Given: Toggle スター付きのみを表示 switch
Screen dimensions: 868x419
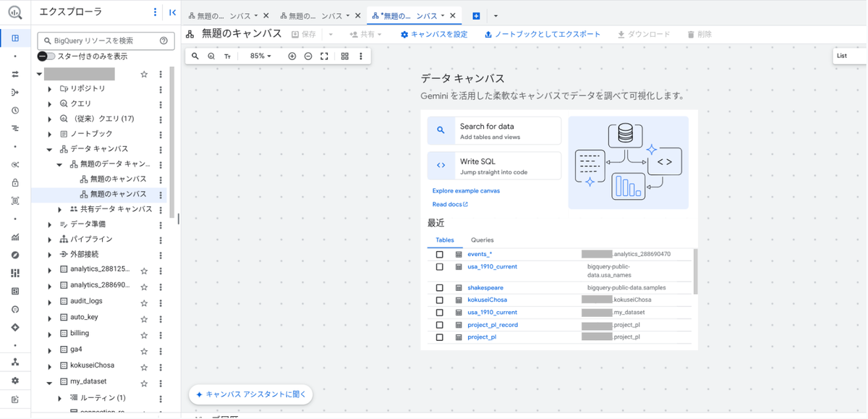Looking at the screenshot, I should click(x=46, y=56).
